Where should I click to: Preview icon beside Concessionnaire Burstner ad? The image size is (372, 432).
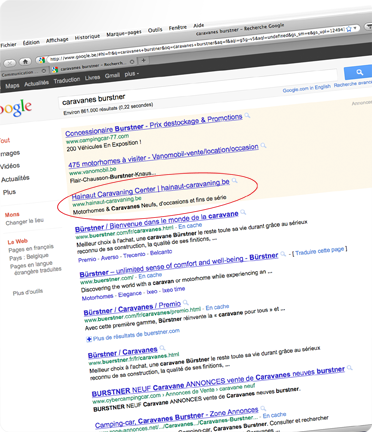[247, 115]
